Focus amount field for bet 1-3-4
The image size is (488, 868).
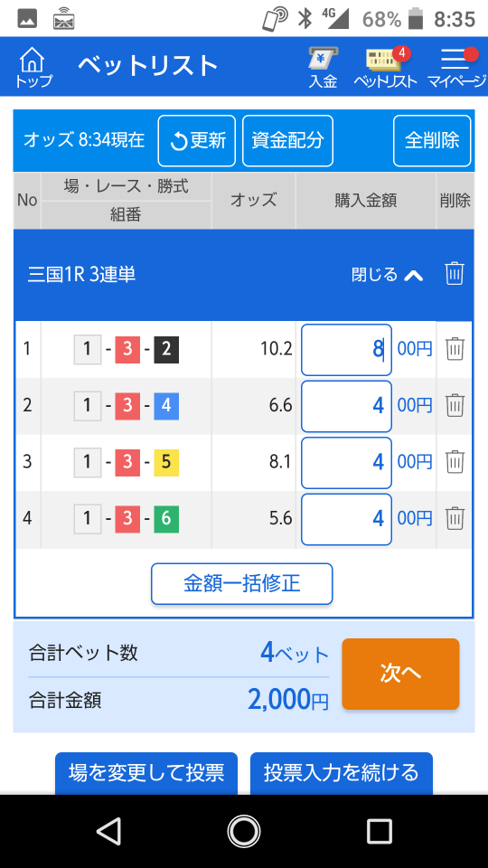click(x=346, y=406)
